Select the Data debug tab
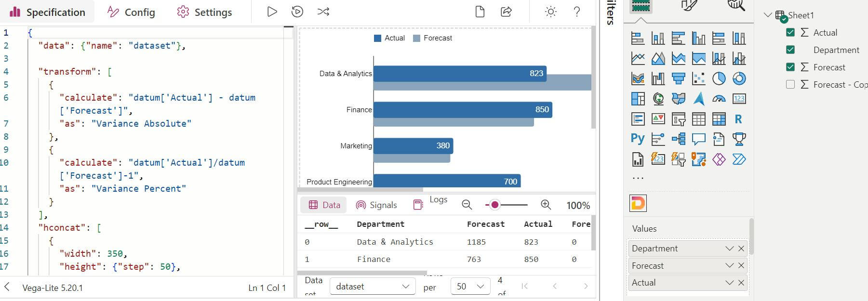Viewport: 868px width, 301px height. (x=324, y=205)
